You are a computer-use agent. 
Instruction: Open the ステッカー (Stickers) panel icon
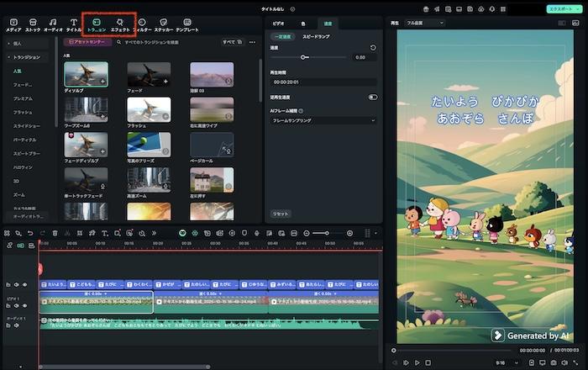[163, 23]
